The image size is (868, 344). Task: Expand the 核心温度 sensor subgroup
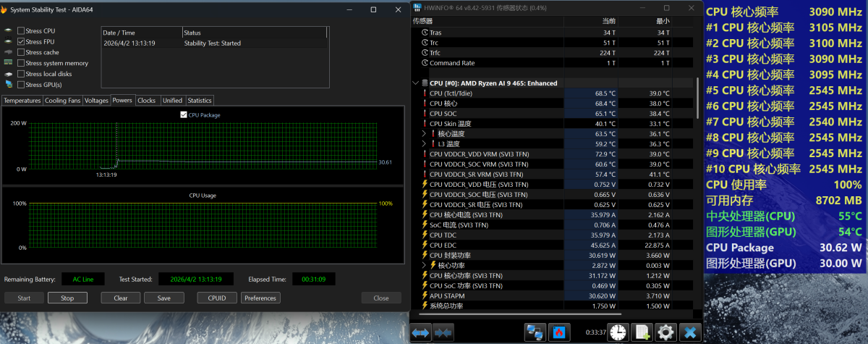(425, 134)
